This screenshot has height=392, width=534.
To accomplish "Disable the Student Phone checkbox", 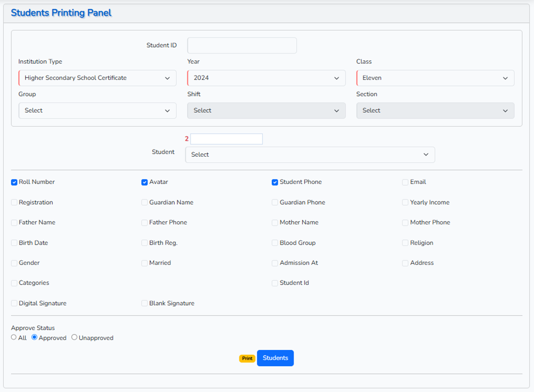I will click(x=275, y=182).
